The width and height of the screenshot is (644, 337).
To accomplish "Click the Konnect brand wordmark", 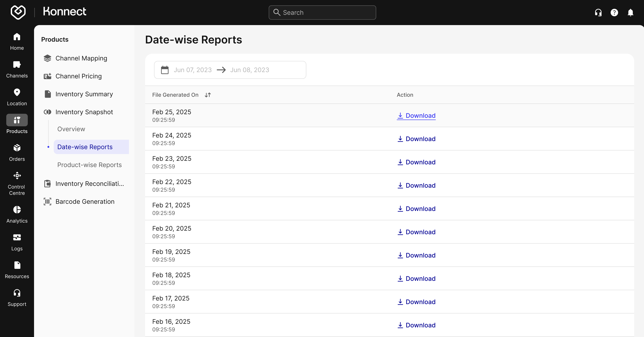I will click(65, 12).
